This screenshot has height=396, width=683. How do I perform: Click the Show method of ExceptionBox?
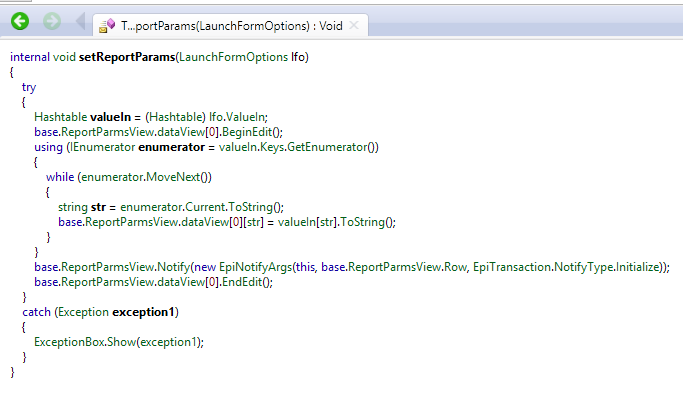tap(122, 342)
